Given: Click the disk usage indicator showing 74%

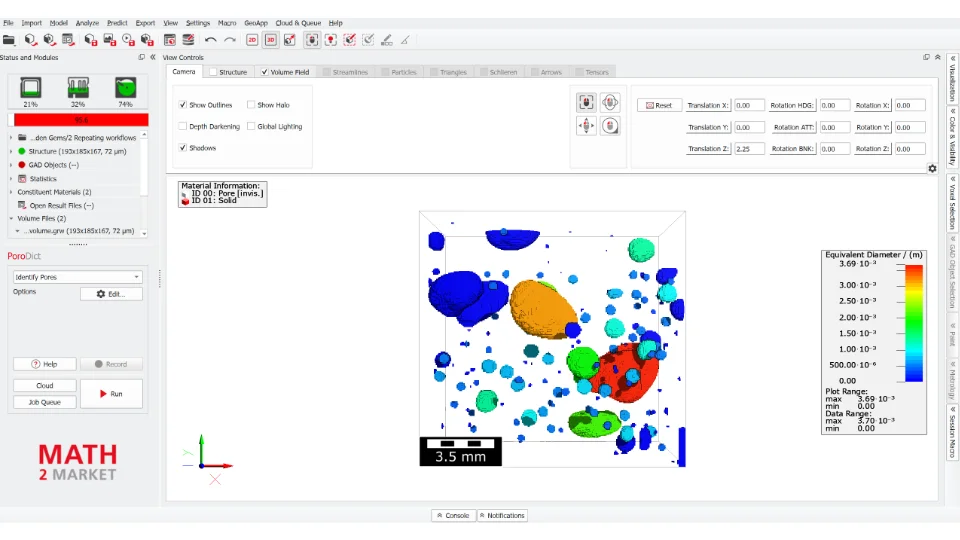Looking at the screenshot, I should (x=125, y=88).
